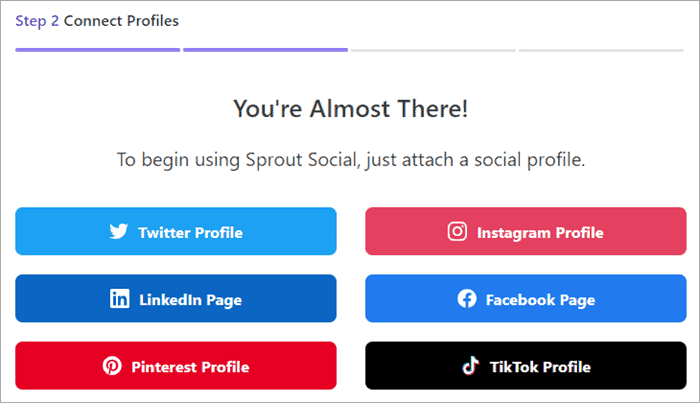
Task: Select the fourth progress step bar
Action: 600,49
